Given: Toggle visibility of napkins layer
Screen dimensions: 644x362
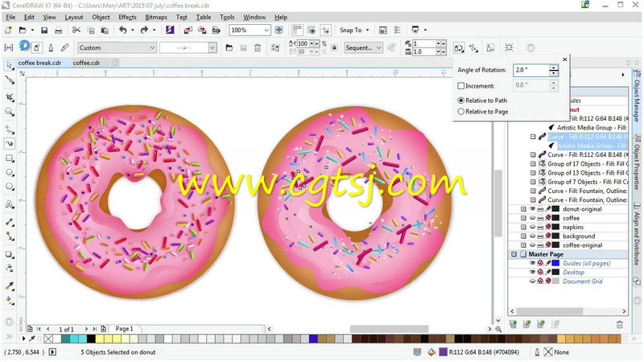Looking at the screenshot, I should [x=532, y=227].
